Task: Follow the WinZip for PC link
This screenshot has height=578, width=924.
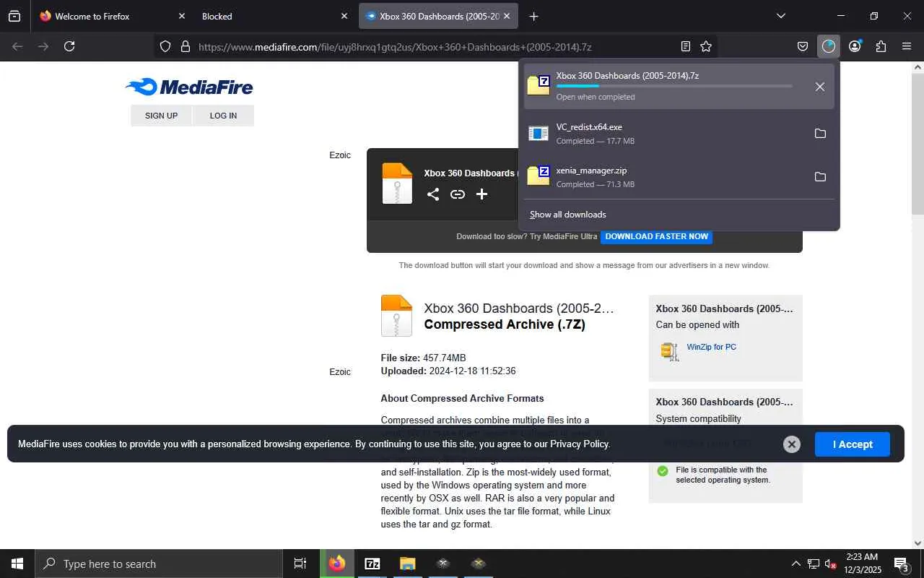Action: [711, 347]
